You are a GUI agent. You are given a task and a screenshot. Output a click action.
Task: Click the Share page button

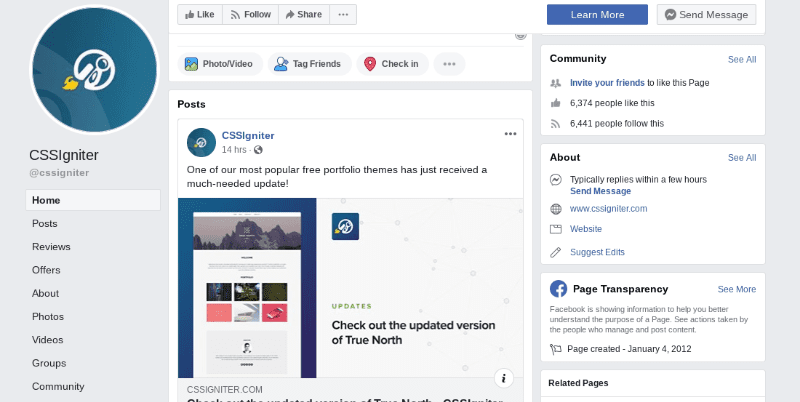coord(304,14)
